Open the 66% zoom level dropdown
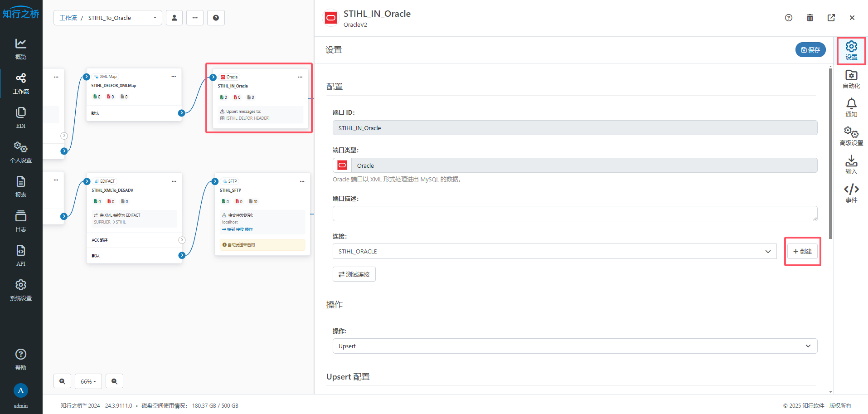This screenshot has height=414, width=868. pos(88,381)
